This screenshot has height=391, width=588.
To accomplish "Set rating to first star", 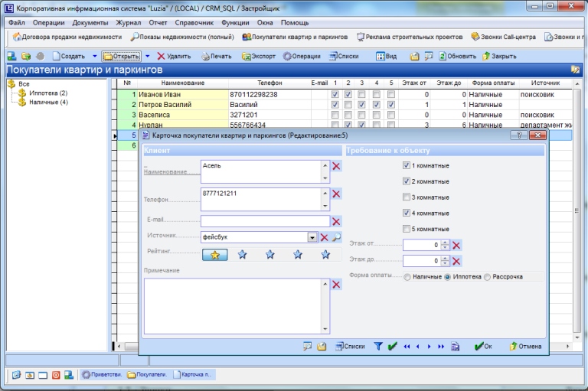I will (x=215, y=255).
